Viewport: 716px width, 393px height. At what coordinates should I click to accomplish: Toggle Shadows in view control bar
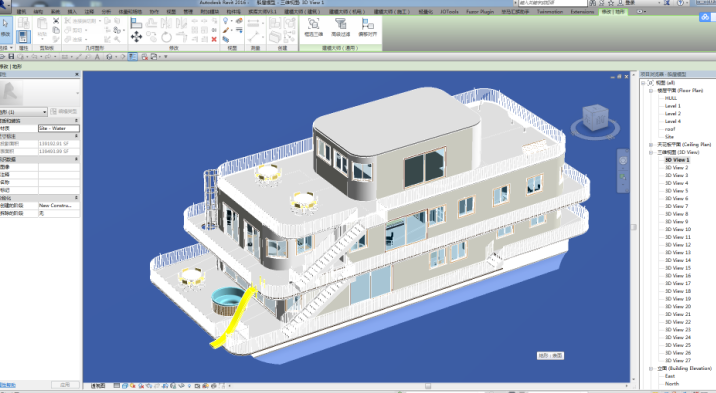point(140,386)
